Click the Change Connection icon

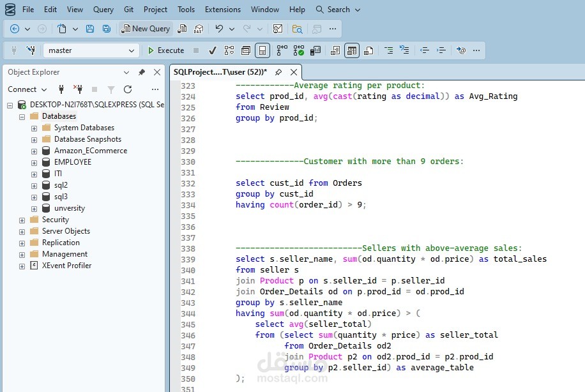point(31,50)
